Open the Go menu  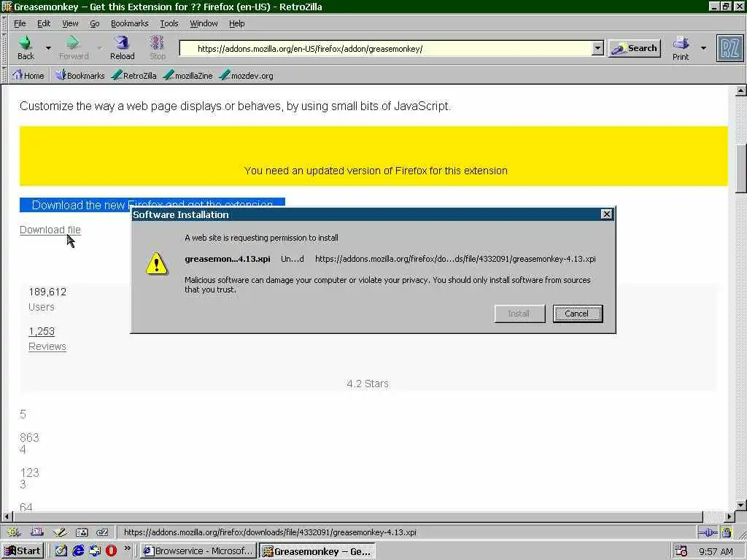click(95, 23)
